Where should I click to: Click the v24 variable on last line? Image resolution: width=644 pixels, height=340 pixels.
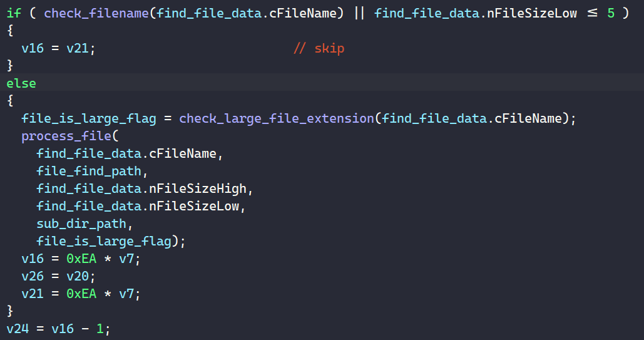click(18, 329)
